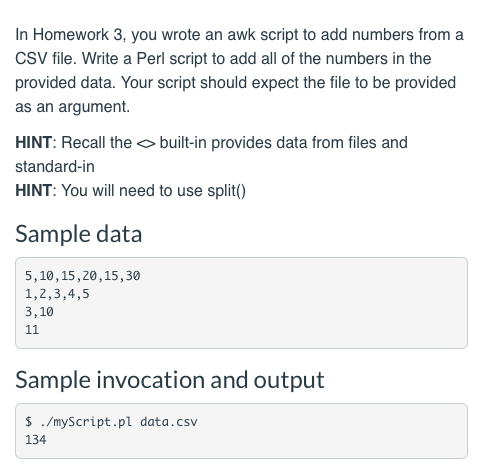The width and height of the screenshot is (478, 475).
Task: Click the output value 134
Action: (x=36, y=440)
